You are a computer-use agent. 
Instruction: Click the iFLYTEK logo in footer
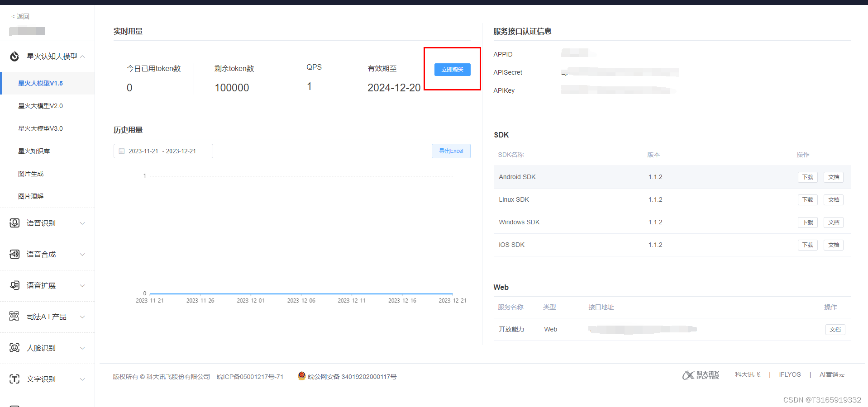(701, 375)
